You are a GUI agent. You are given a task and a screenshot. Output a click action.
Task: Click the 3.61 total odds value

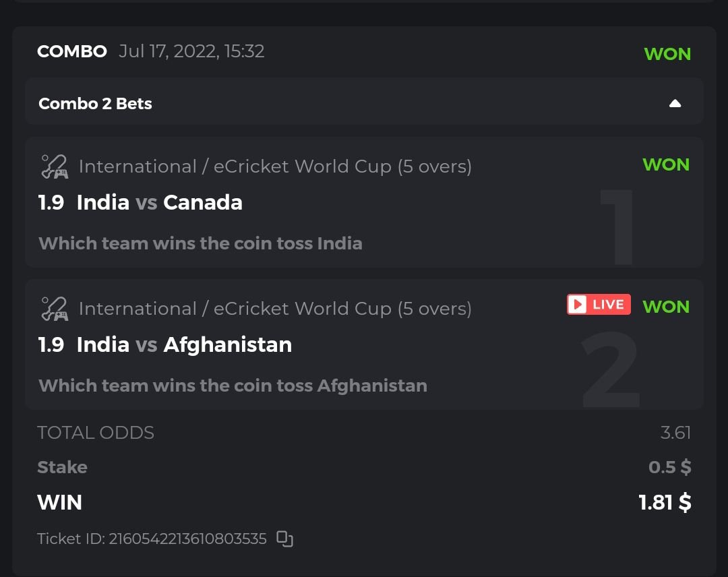675,433
